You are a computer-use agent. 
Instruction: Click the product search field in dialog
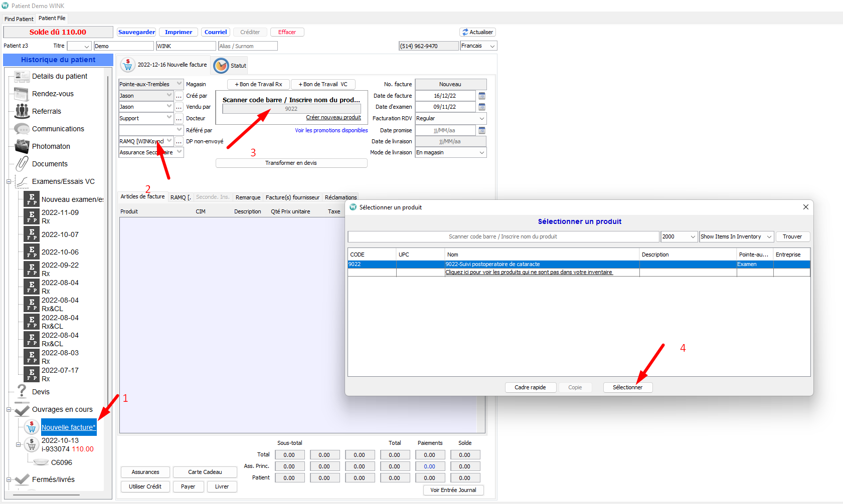(503, 236)
